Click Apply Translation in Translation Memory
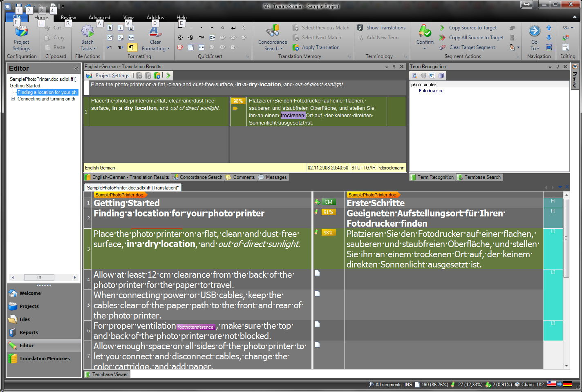The width and height of the screenshot is (582, 392). click(316, 47)
